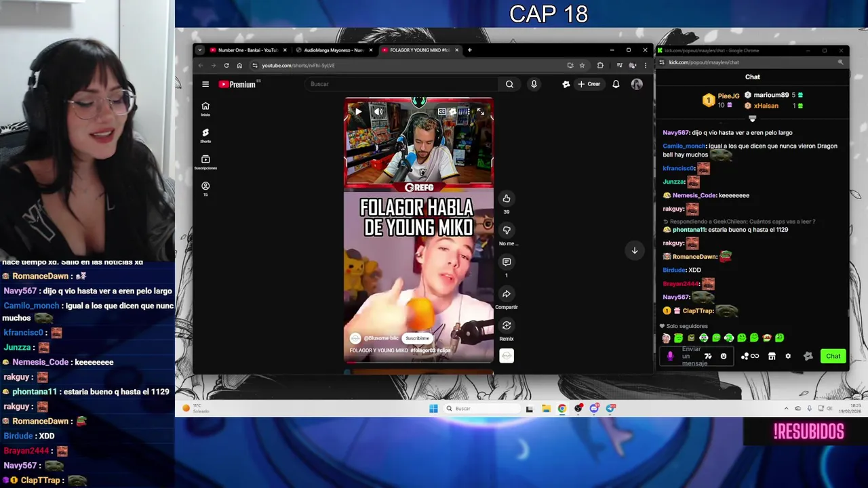Viewport: 868px width, 488px height.
Task: Click Chrome home button
Action: [x=239, y=66]
